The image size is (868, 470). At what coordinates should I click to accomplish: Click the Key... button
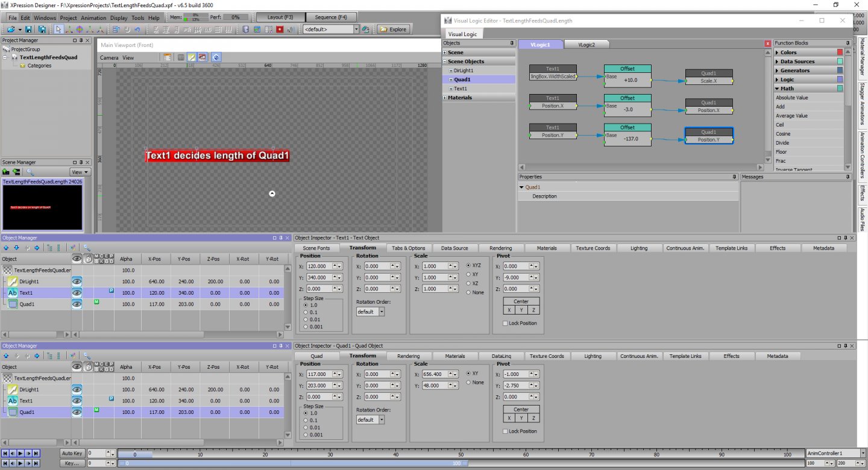(x=72, y=463)
